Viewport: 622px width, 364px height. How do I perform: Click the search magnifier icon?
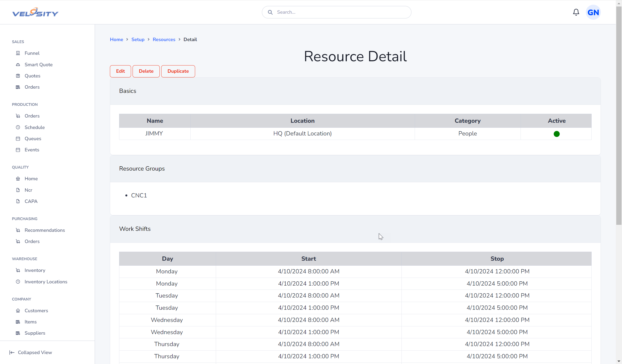270,12
